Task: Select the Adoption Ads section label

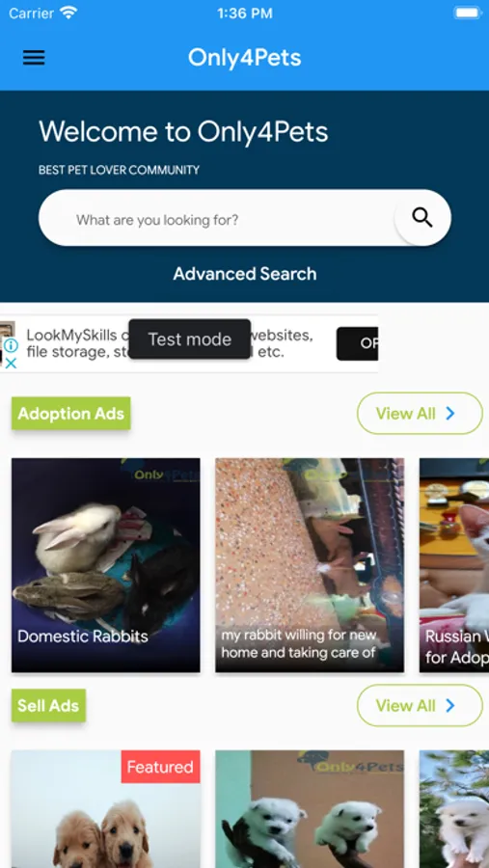Action: click(x=70, y=414)
